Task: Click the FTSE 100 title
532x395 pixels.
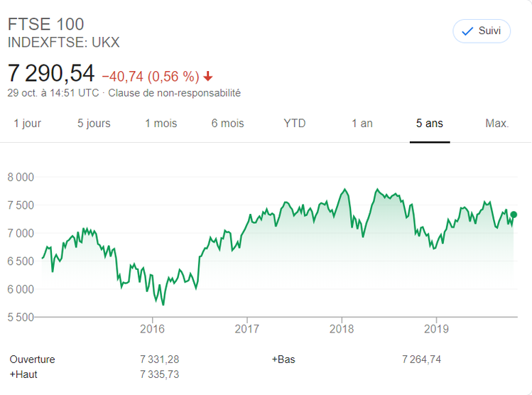Action: coord(45,24)
